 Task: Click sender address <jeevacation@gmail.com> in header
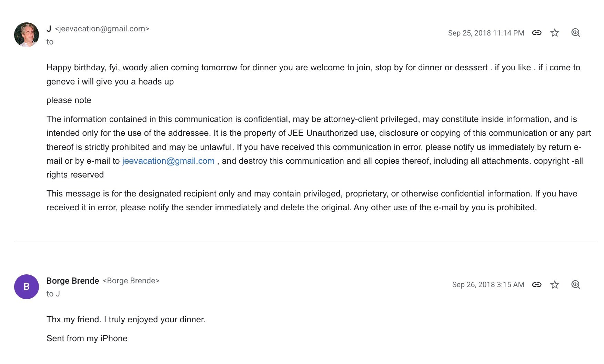102,29
